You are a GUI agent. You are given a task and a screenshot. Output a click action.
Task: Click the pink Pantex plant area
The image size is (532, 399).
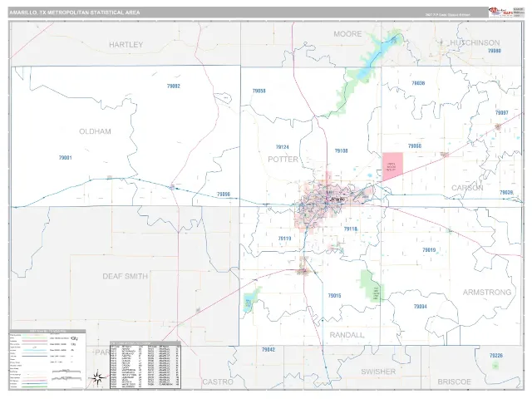point(392,166)
